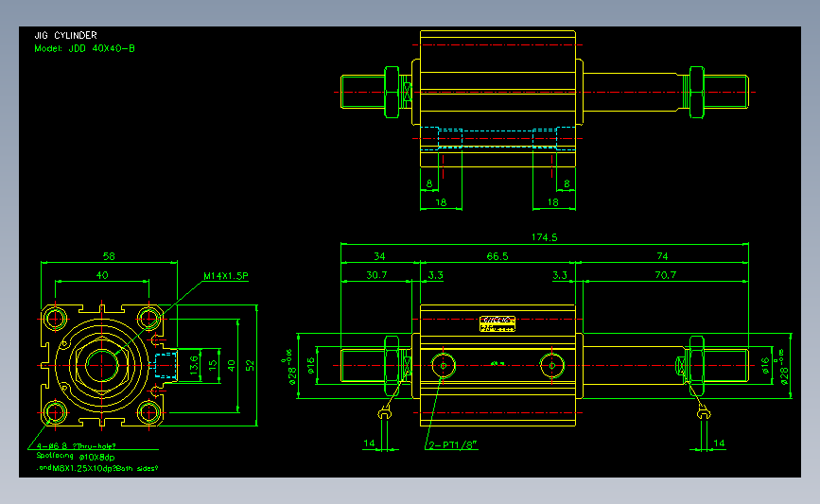The width and height of the screenshot is (820, 504).
Task: Select the '4-ø6.8 Thru-hole' note
Action: tap(77, 446)
